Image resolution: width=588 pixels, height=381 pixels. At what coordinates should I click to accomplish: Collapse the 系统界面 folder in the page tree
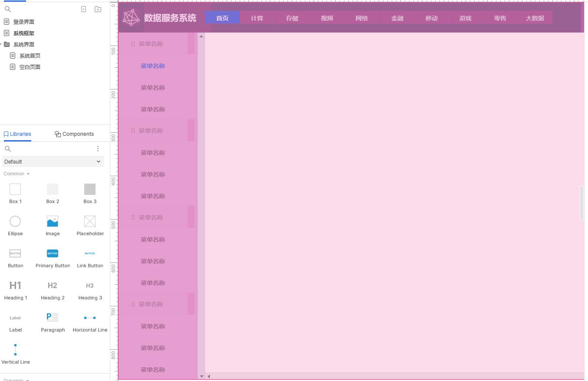tap(3, 44)
